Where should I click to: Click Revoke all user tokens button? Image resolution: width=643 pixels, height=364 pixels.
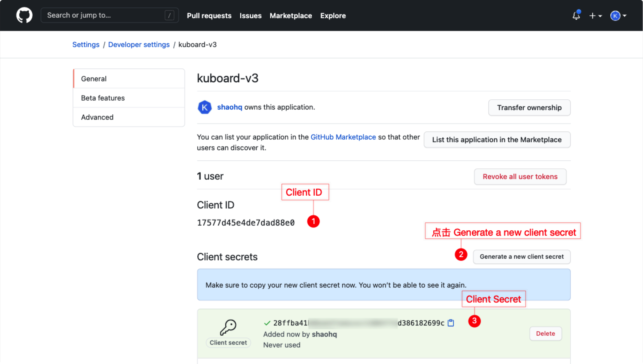[x=520, y=176]
